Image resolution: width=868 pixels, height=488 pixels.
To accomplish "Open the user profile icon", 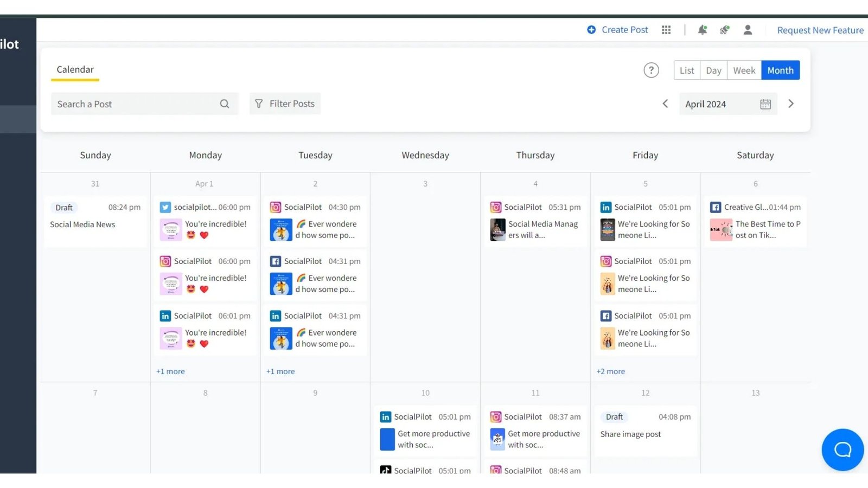I will 748,30.
